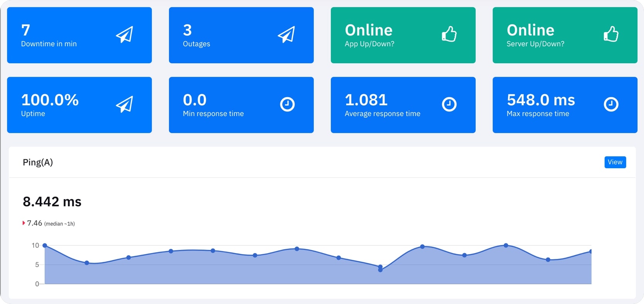This screenshot has width=644, height=304.
Task: Click the 1.081 average response value
Action: tap(366, 100)
